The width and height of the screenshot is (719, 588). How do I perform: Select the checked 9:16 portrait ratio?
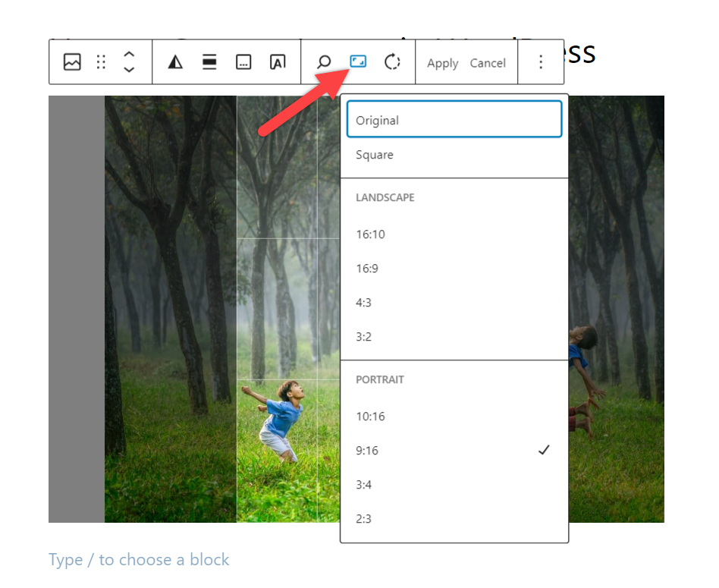[454, 451]
